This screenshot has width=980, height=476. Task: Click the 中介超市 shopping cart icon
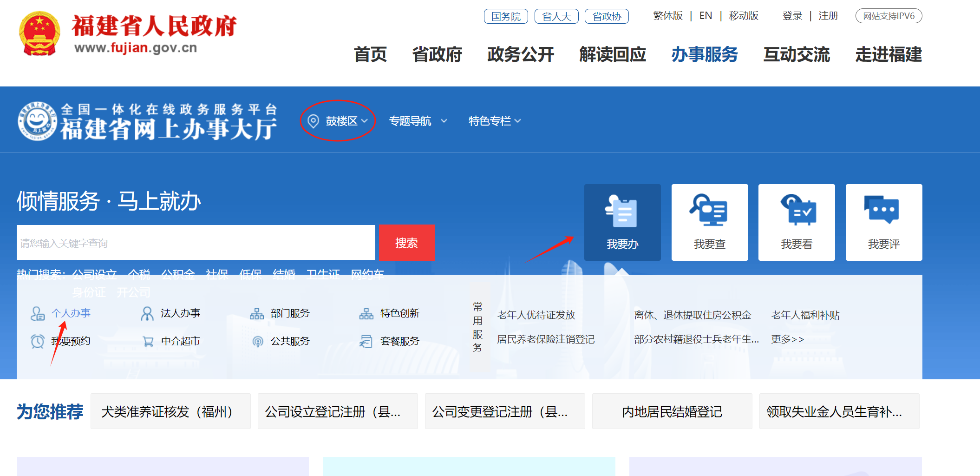pos(148,342)
